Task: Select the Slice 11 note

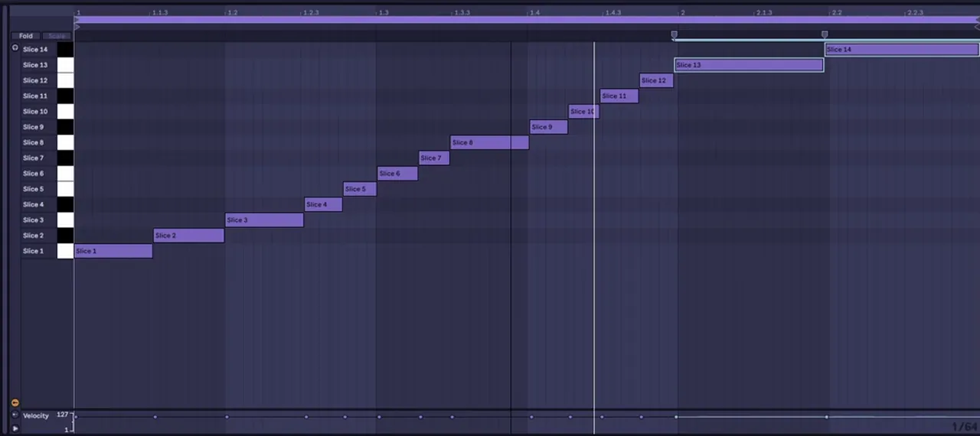Action: coord(619,96)
